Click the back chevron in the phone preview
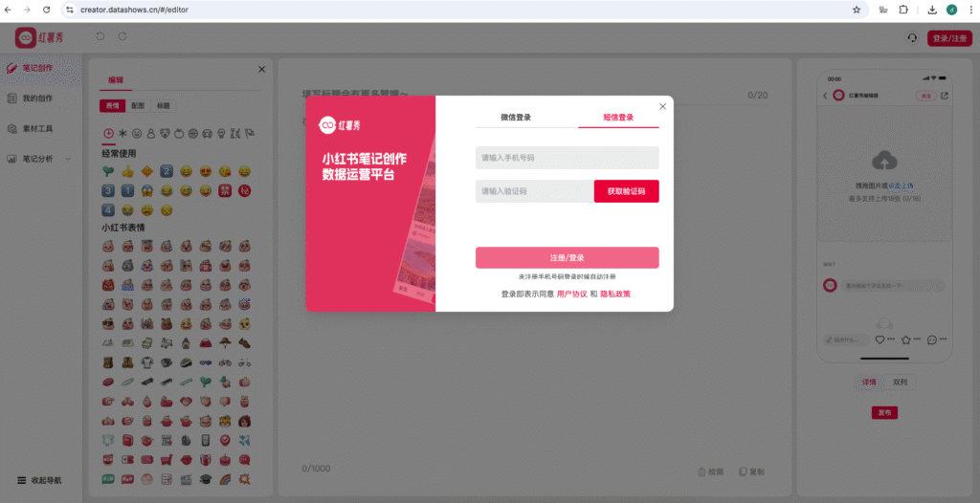This screenshot has width=980, height=503. pos(825,96)
